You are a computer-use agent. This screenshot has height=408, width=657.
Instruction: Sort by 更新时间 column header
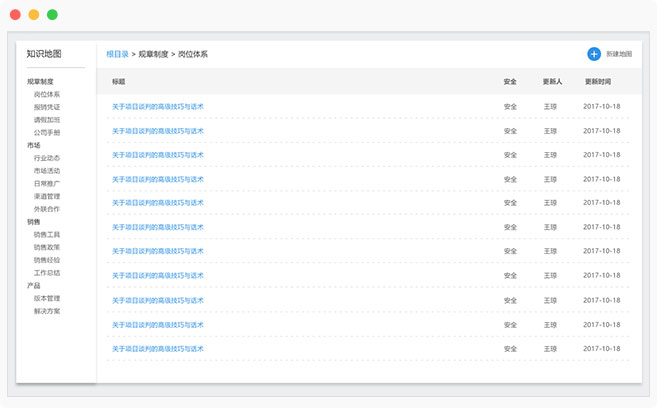click(598, 81)
